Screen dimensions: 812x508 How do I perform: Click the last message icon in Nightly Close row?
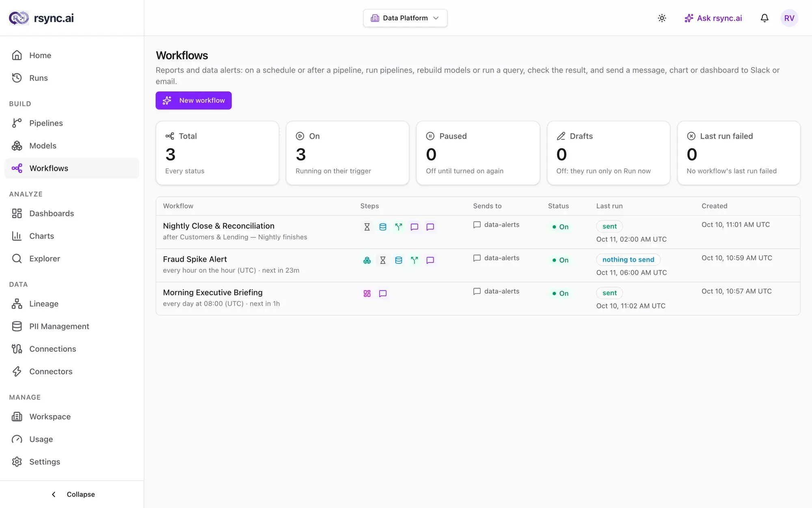pos(430,227)
